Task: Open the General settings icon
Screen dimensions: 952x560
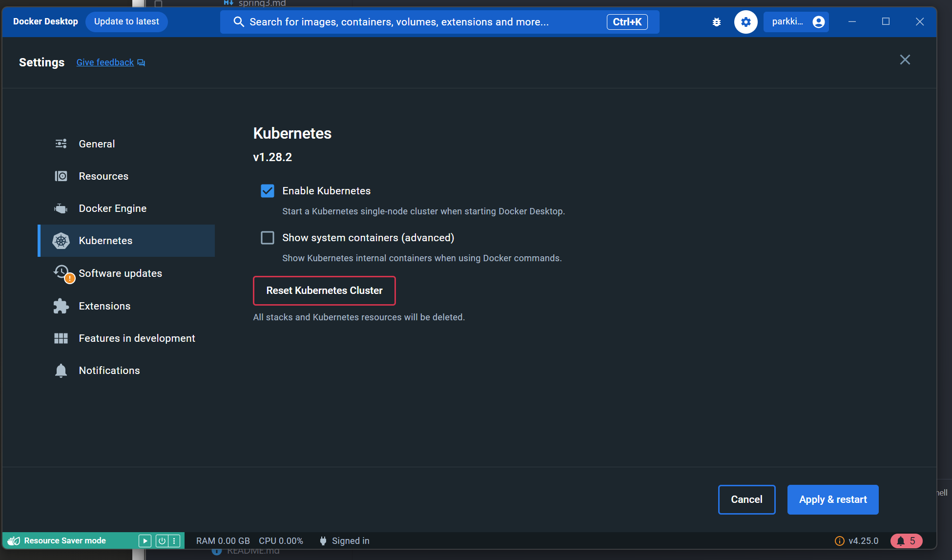Action: coord(61,144)
